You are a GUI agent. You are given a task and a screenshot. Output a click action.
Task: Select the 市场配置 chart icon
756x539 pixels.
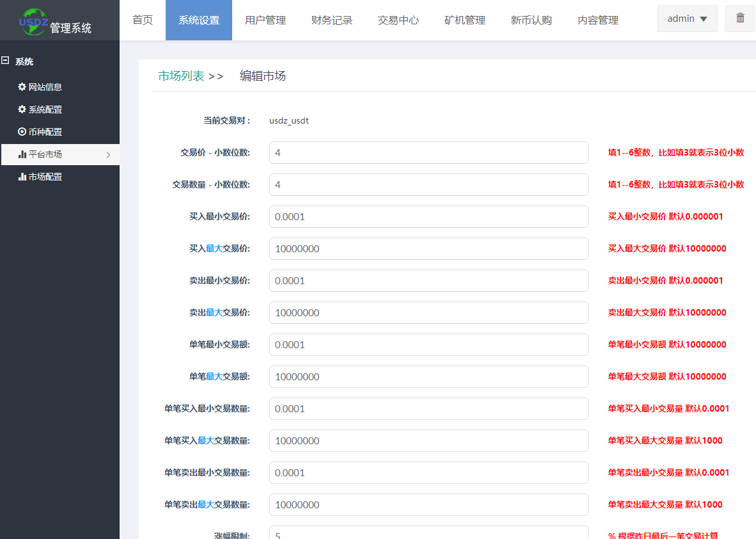click(23, 176)
